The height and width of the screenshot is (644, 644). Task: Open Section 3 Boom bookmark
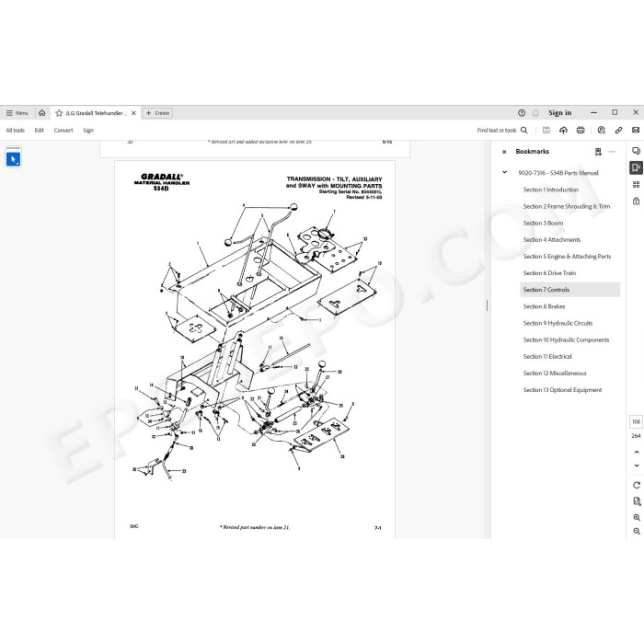pos(543,223)
